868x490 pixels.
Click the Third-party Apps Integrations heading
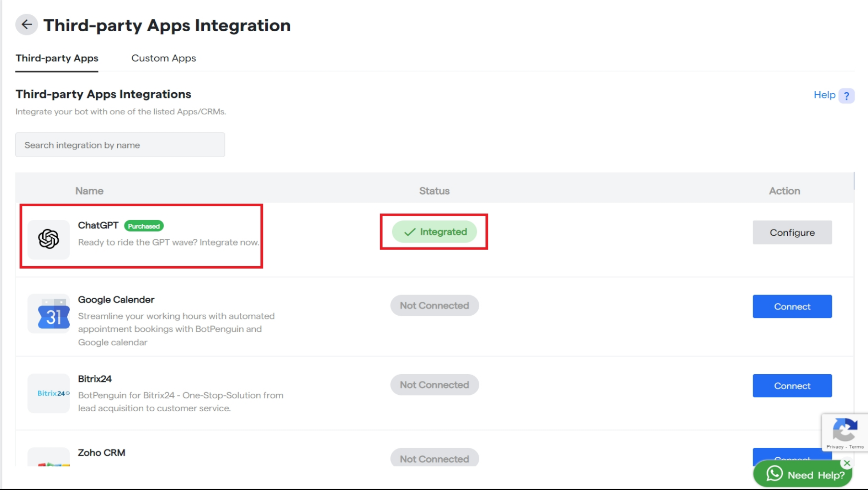(x=103, y=94)
